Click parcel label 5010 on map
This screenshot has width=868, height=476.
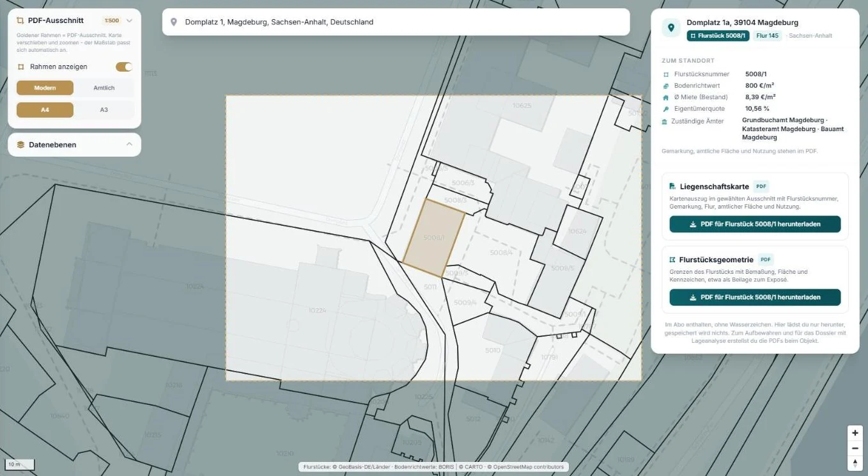point(492,351)
